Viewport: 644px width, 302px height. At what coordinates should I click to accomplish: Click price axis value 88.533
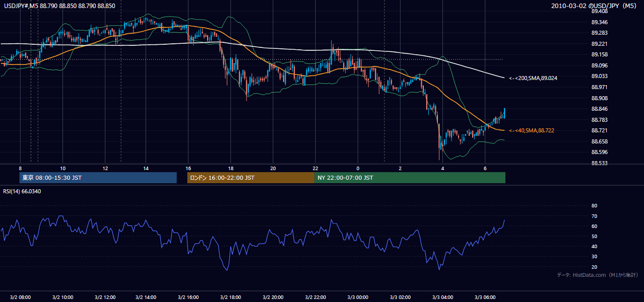[x=600, y=163]
